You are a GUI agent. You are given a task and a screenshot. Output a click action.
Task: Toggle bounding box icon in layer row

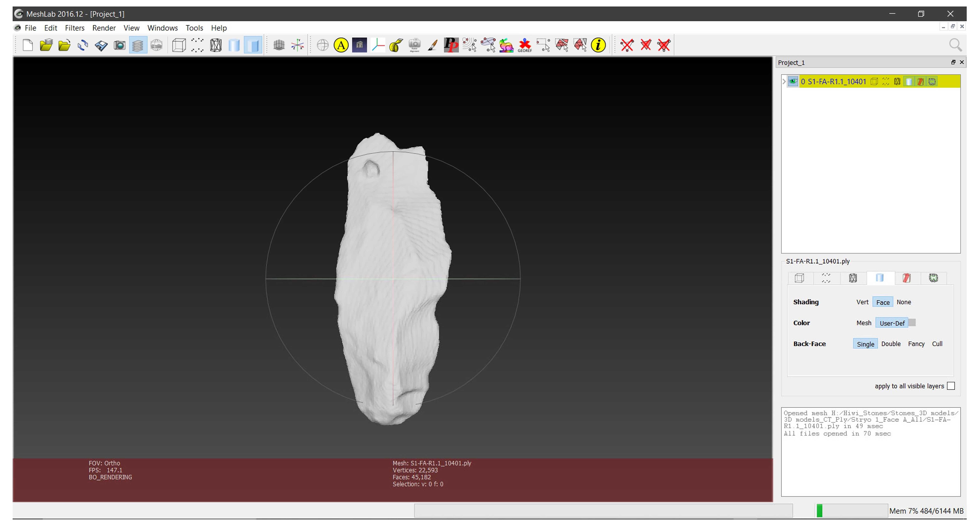pos(874,81)
